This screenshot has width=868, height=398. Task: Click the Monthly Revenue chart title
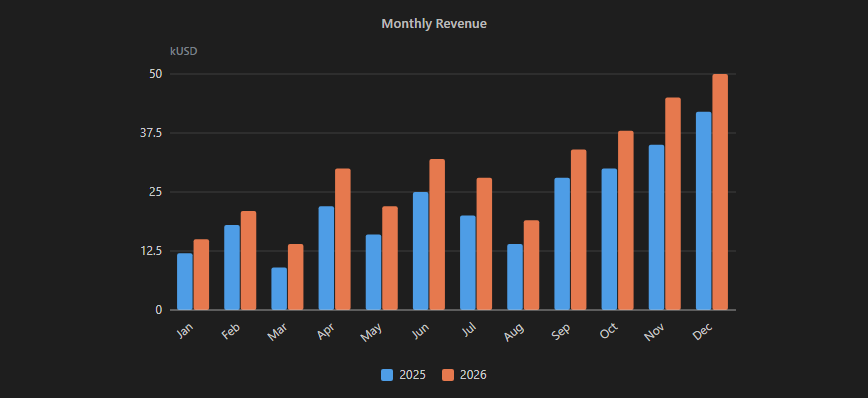click(x=434, y=24)
